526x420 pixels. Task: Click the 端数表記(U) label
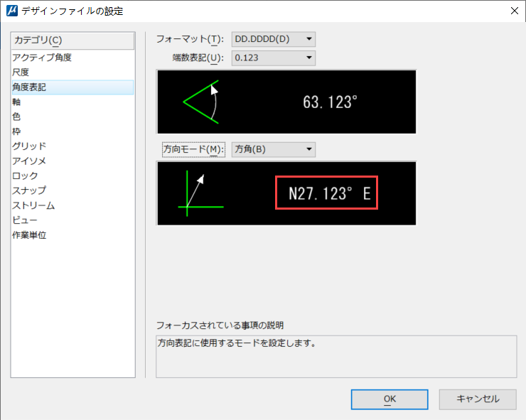tap(198, 58)
